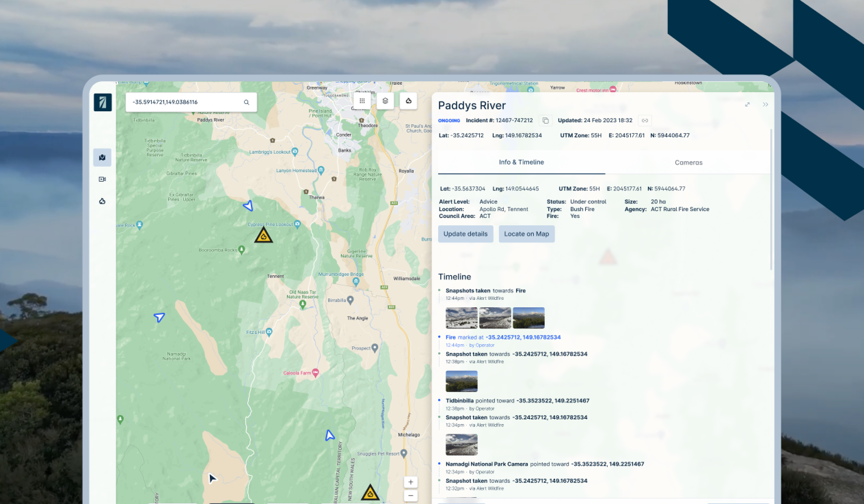Click the Old Naas Tsr Nature Reserve pin
The height and width of the screenshot is (504, 864).
pos(302,305)
